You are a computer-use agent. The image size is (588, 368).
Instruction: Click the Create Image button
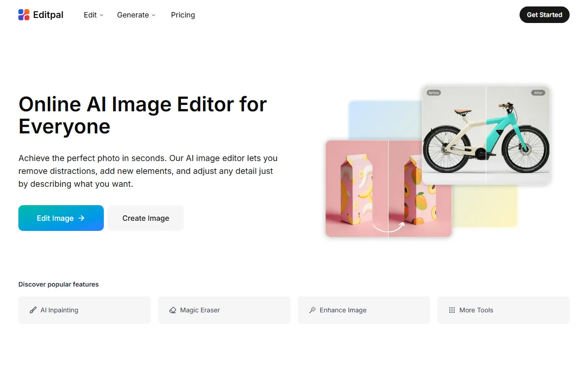[x=146, y=218]
